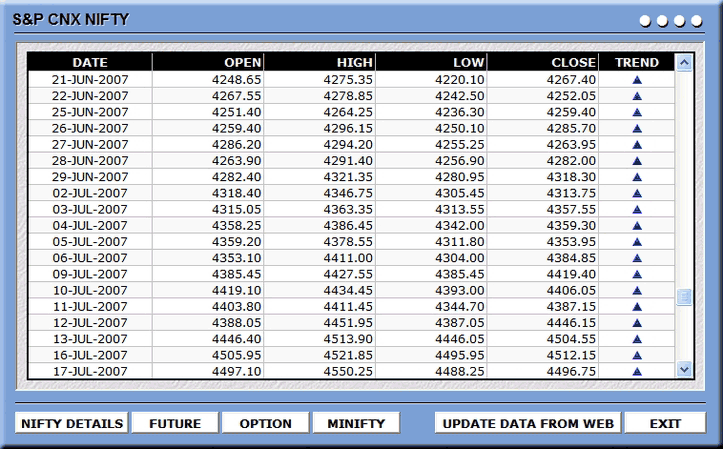Open NIFTY DETAILS view
The width and height of the screenshot is (723, 449).
click(71, 423)
